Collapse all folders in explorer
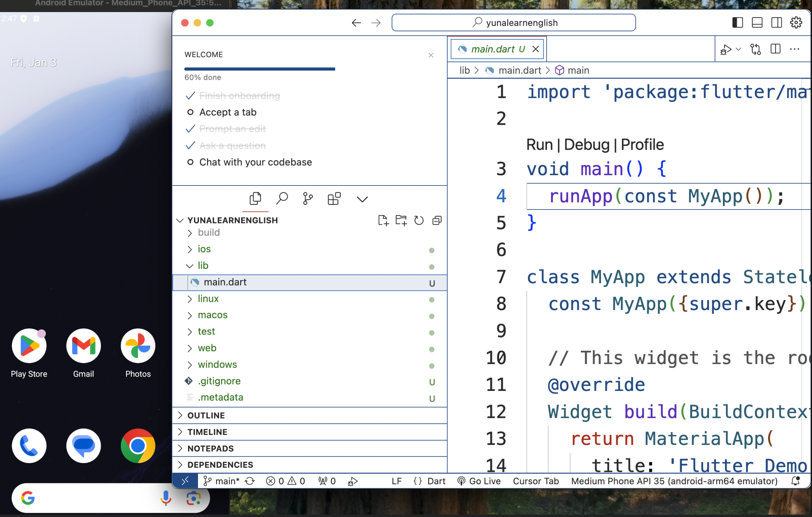The image size is (812, 517). [x=437, y=220]
